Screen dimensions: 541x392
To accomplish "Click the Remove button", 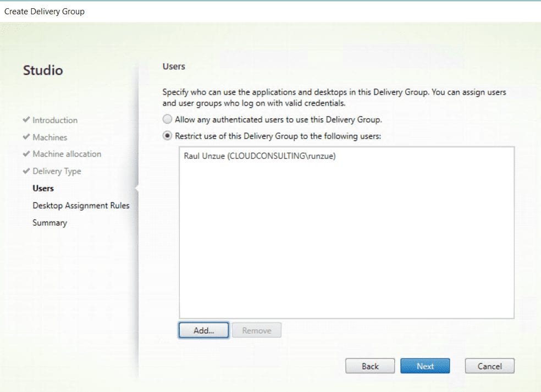I will pyautogui.click(x=257, y=330).
